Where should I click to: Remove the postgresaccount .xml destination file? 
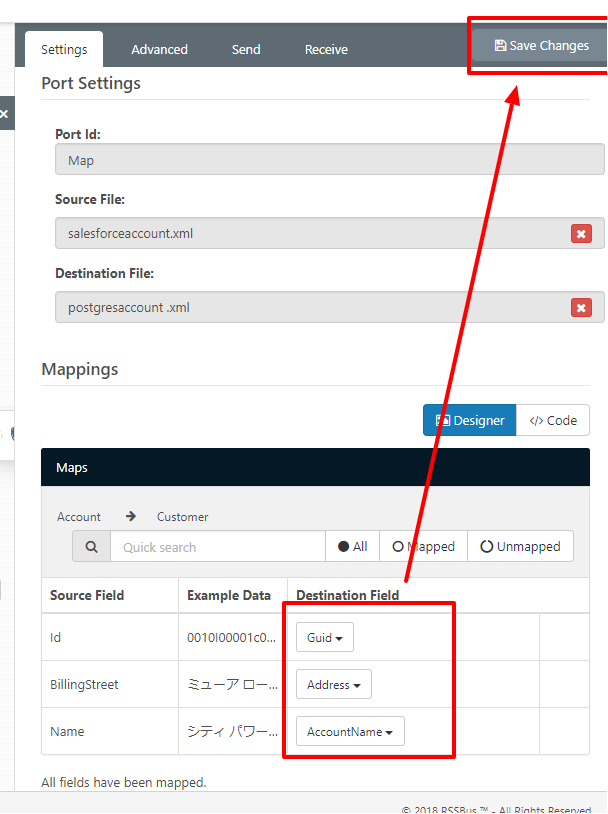click(x=581, y=307)
